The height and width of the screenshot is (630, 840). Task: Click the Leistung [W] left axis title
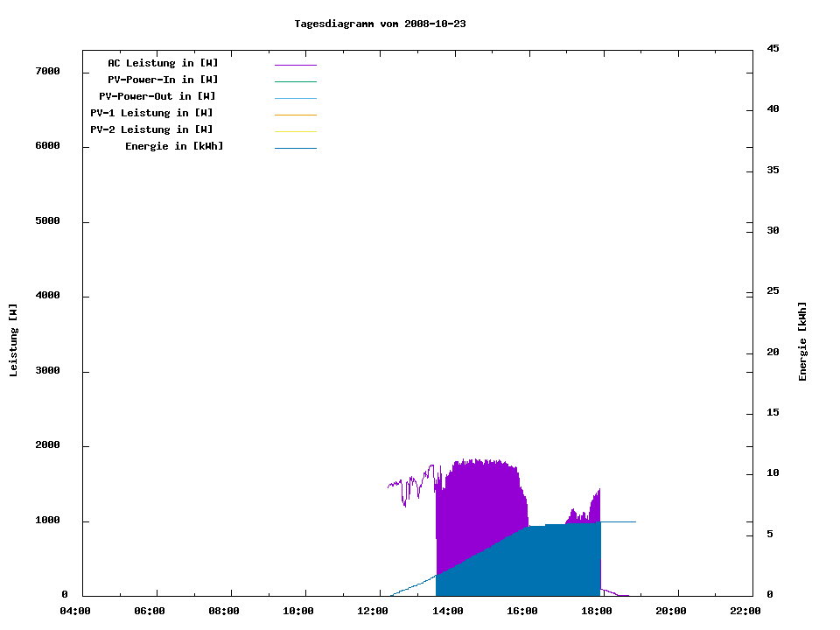pyautogui.click(x=13, y=340)
